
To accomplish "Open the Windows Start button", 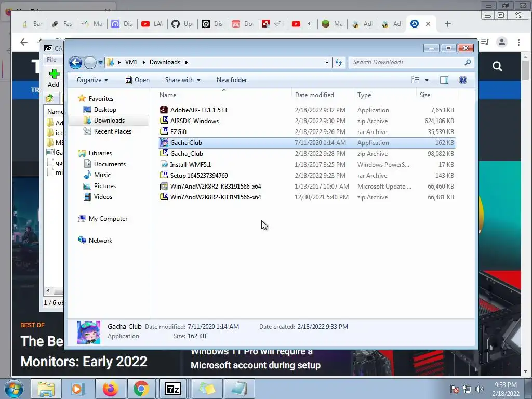I will coord(14,389).
